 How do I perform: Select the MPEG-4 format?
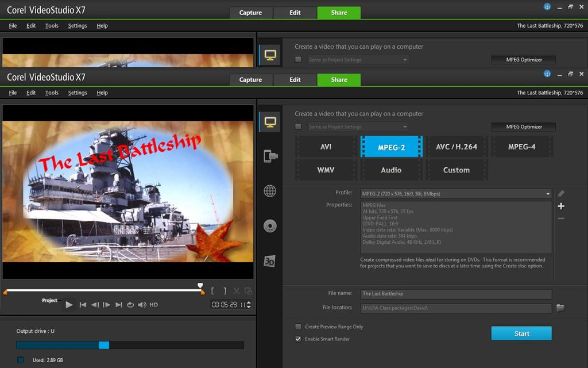tap(521, 147)
